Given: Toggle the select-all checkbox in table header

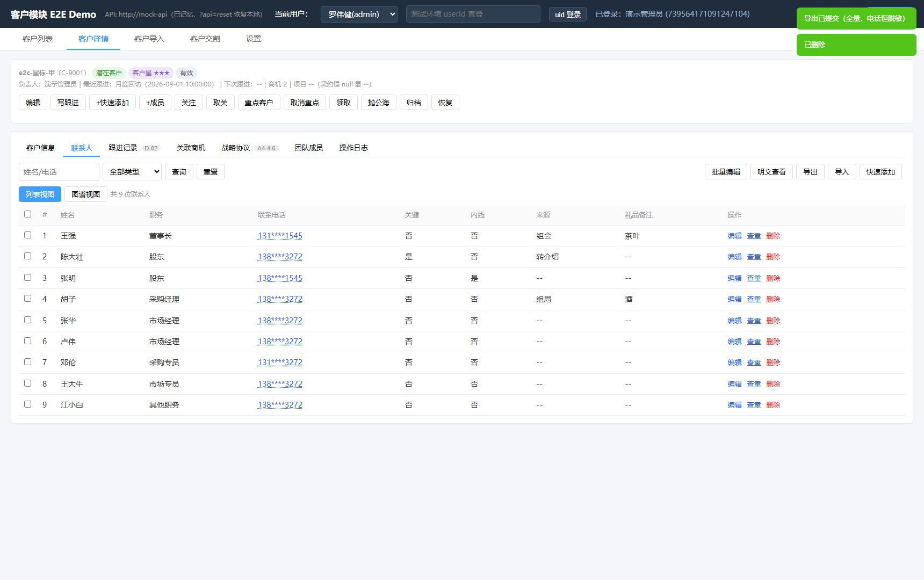Looking at the screenshot, I should click(x=28, y=214).
